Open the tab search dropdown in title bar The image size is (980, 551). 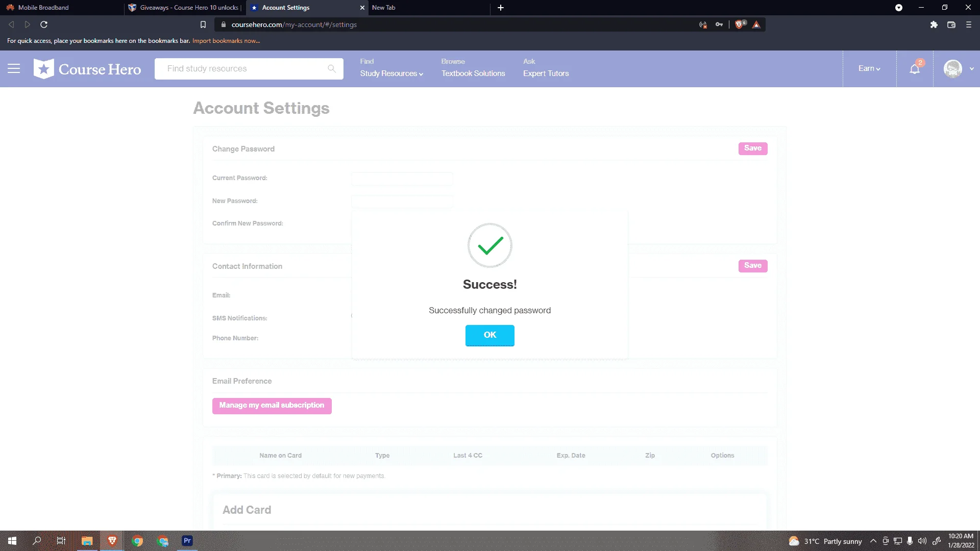pos(899,8)
